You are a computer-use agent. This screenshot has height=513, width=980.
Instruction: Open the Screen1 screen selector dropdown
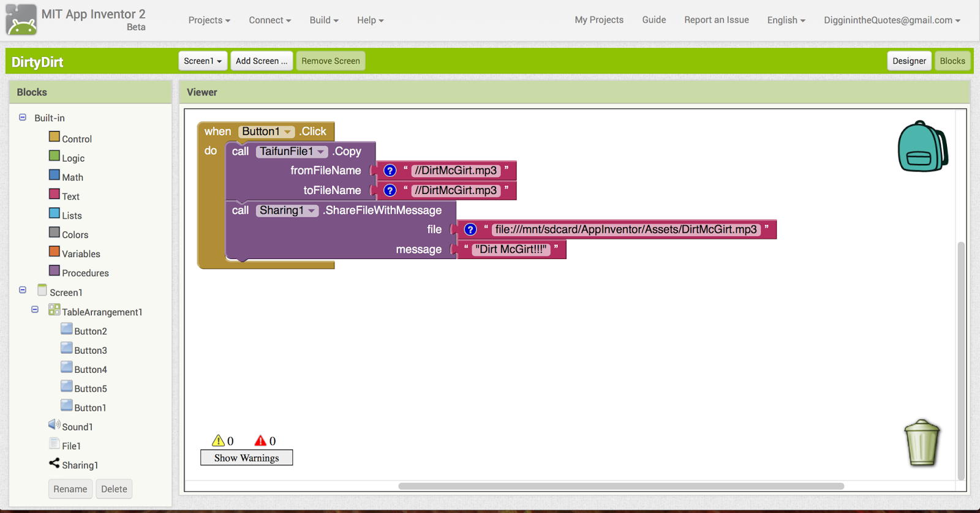click(203, 61)
